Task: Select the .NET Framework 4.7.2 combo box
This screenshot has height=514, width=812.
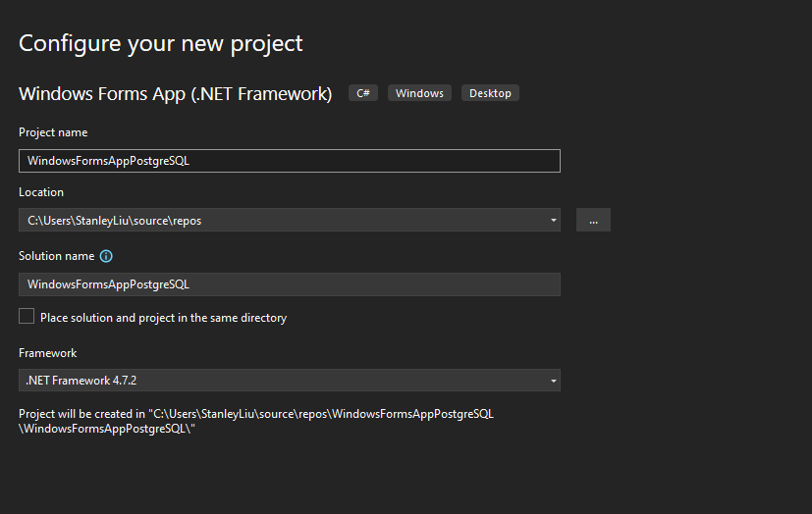Action: click(285, 381)
